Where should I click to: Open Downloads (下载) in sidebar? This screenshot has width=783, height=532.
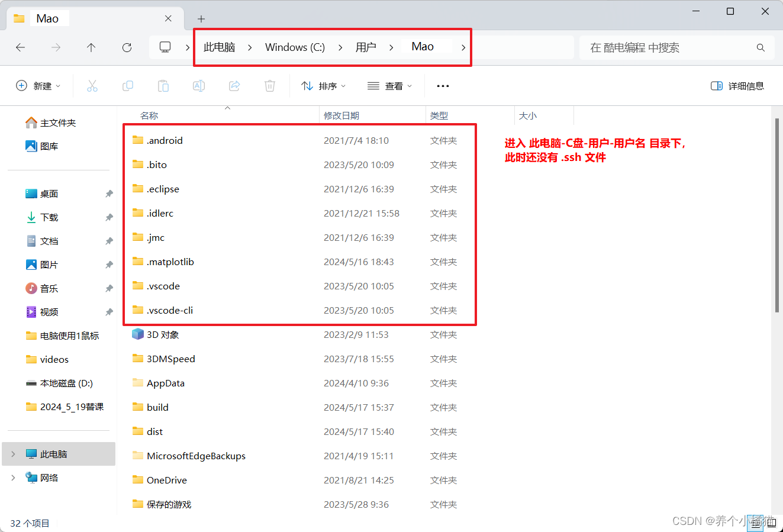coord(42,217)
